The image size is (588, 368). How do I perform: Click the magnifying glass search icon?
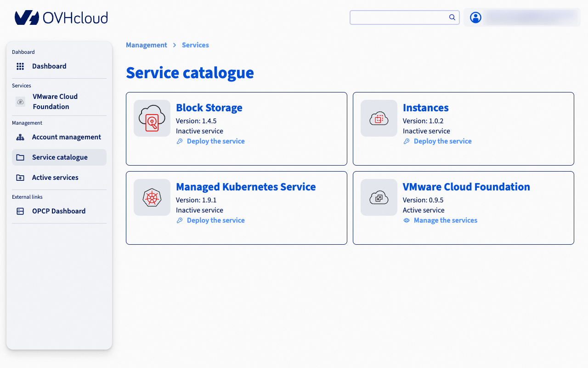452,17
